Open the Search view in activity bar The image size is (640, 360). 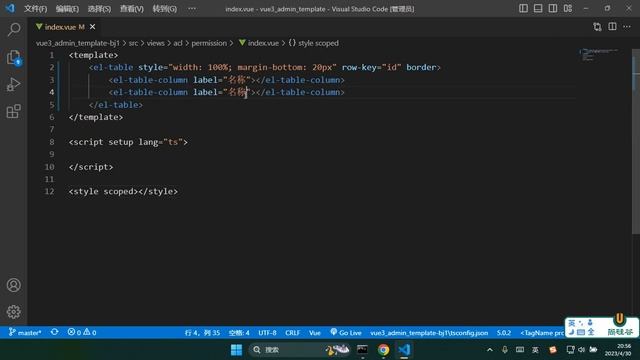point(14,29)
